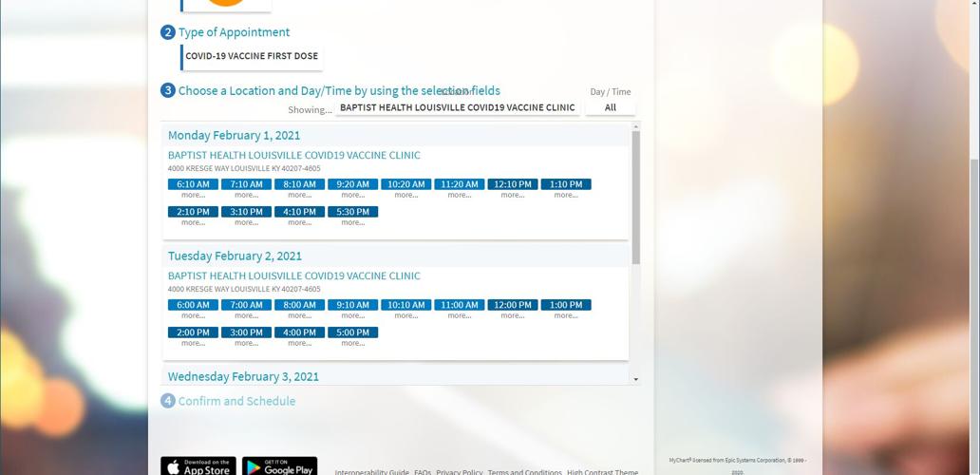
Task: Click the Monday 4000 KRESGE WAY address text
Action: coord(244,168)
